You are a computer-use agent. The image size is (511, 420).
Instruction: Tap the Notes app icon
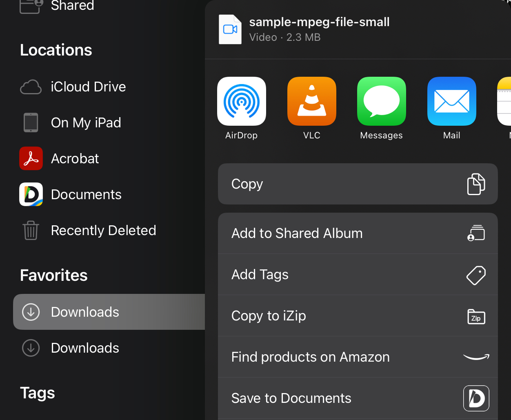click(504, 101)
